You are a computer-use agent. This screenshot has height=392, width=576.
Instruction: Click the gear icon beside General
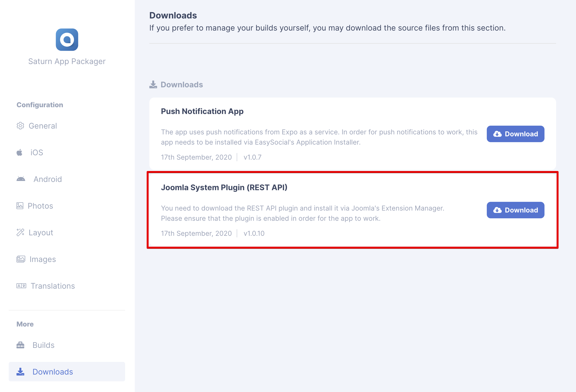tap(20, 126)
